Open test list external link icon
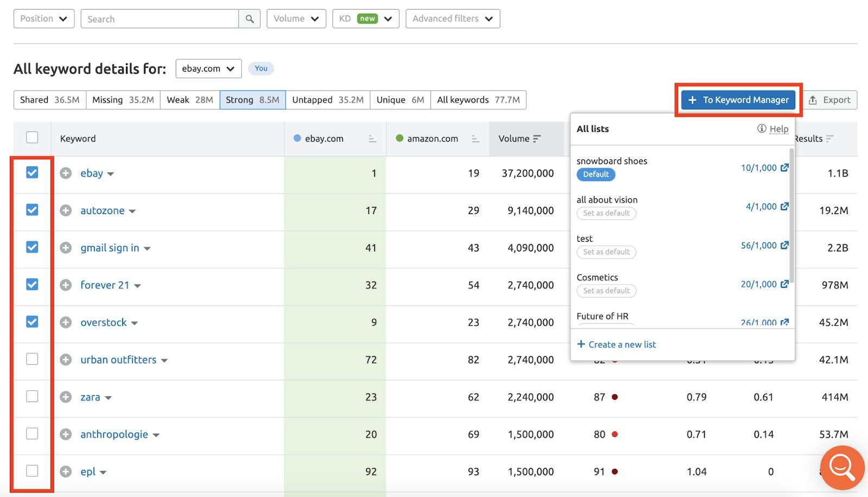The width and height of the screenshot is (868, 497). (x=784, y=246)
